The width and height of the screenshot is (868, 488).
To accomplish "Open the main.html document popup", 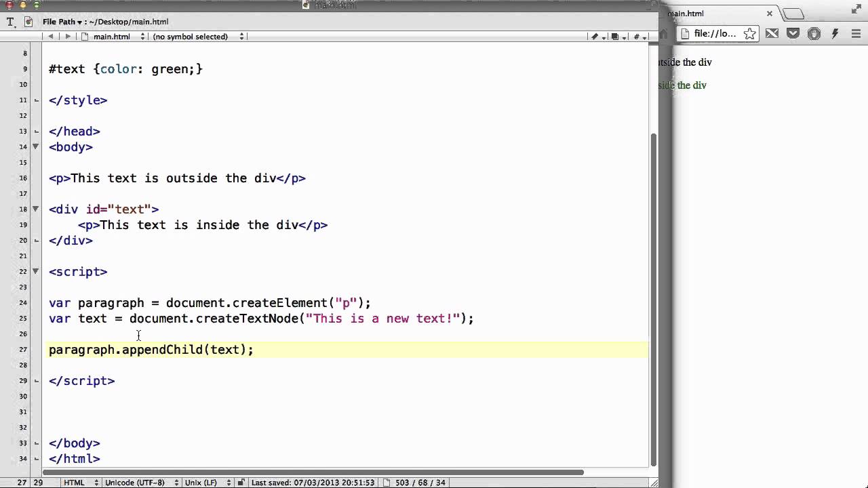I will pyautogui.click(x=113, y=37).
